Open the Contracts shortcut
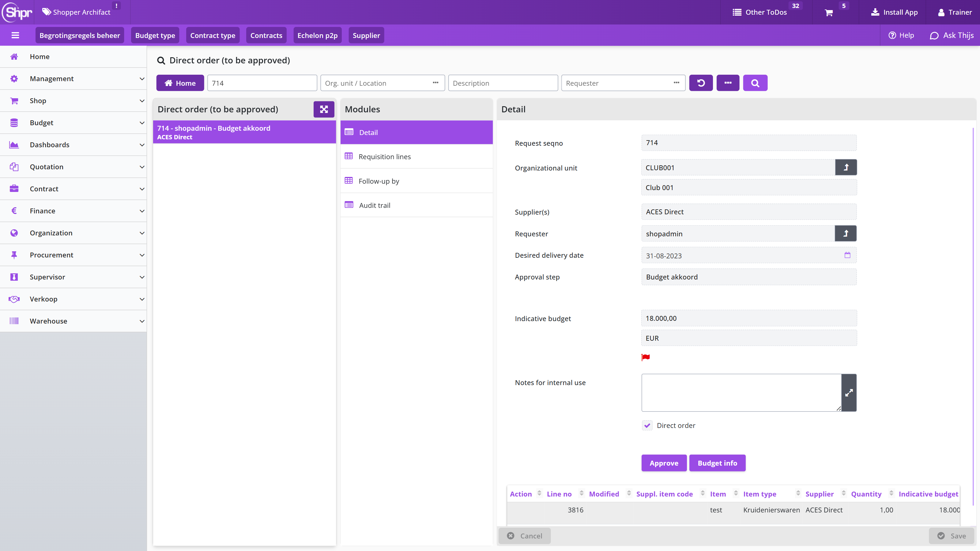The image size is (980, 551). pyautogui.click(x=266, y=36)
